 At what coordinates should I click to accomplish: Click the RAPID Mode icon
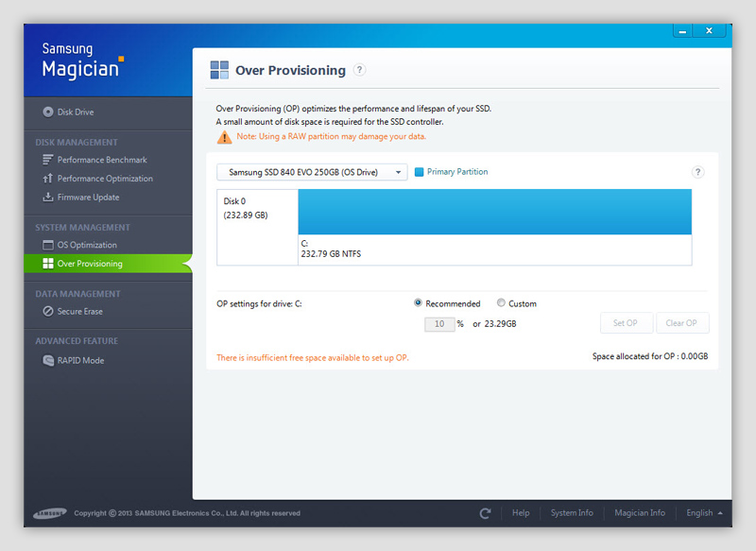(48, 361)
